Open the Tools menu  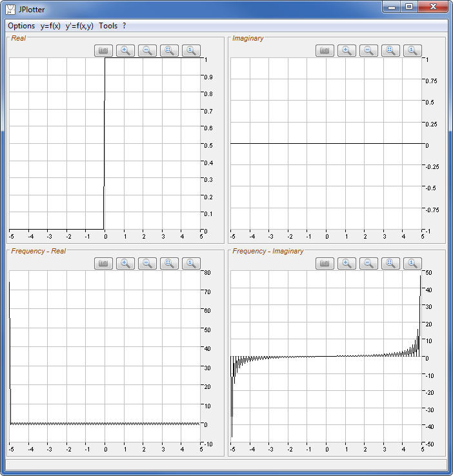(108, 26)
